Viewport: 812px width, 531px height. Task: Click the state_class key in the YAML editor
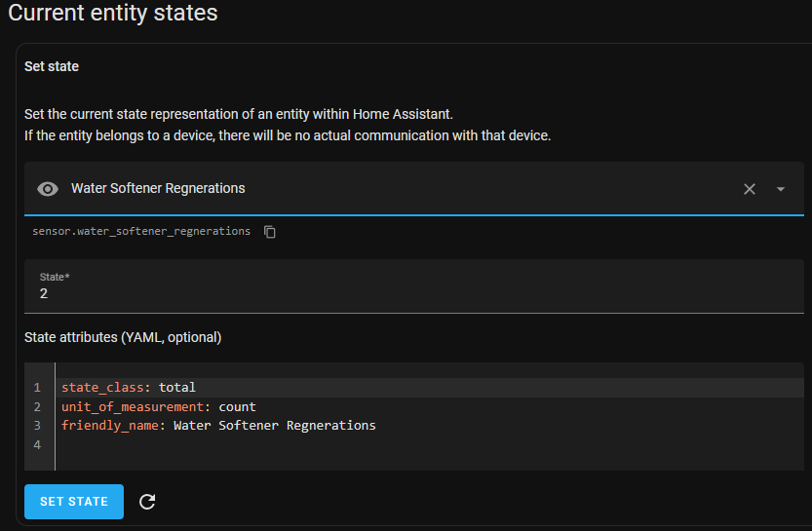[102, 387]
